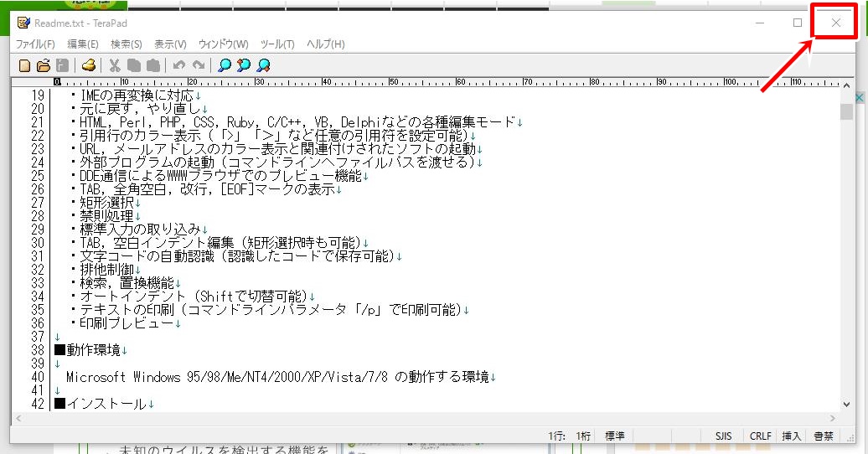Click the Find next magnifier icon
The width and height of the screenshot is (868, 454).
263,65
